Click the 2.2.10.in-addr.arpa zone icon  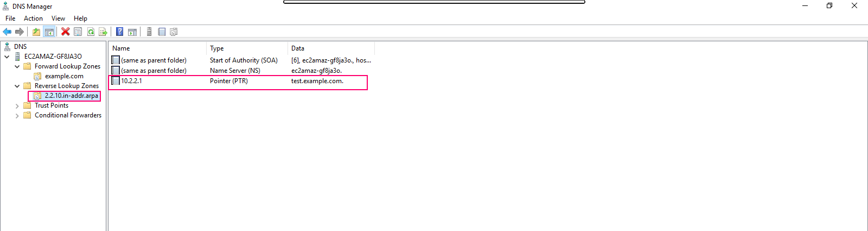[37, 96]
